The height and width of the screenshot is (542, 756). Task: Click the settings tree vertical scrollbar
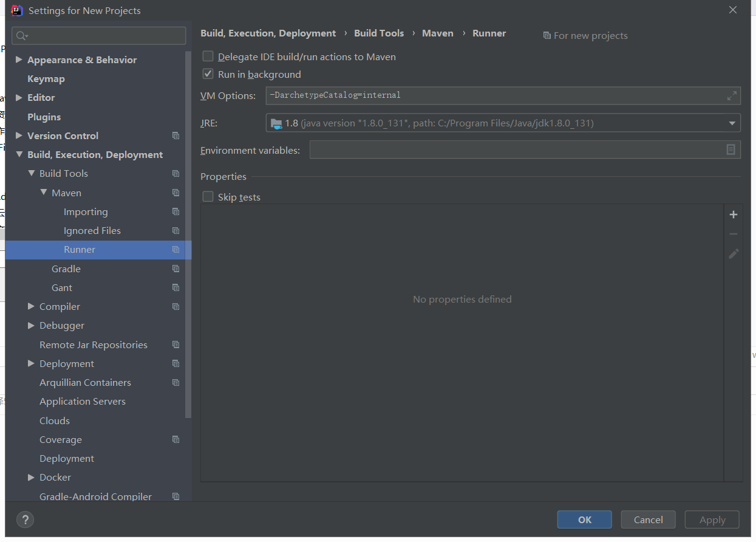[188, 234]
